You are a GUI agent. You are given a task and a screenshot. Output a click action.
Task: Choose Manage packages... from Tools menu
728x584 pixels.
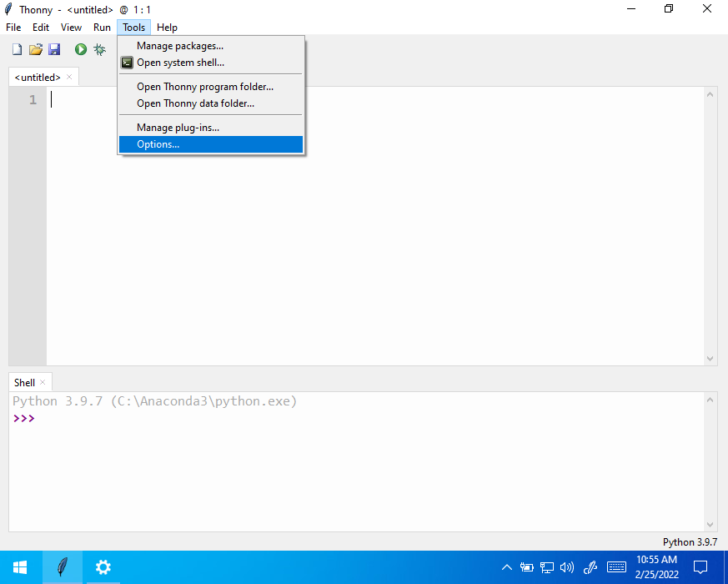click(x=211, y=46)
